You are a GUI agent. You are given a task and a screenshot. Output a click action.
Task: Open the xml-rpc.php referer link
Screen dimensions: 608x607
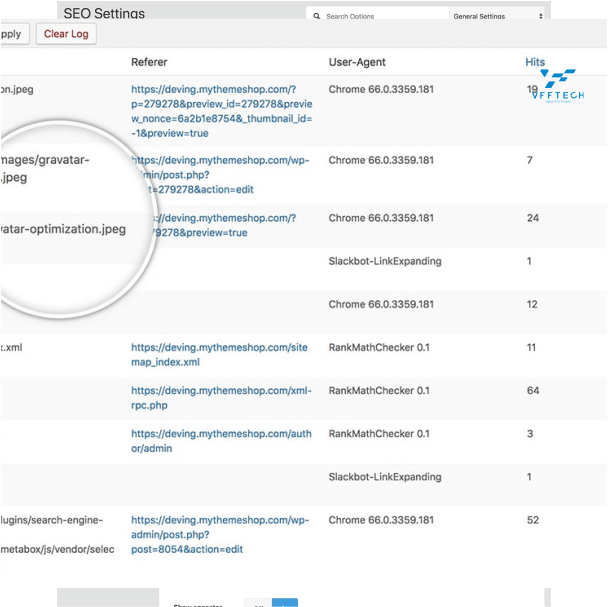[x=221, y=398]
